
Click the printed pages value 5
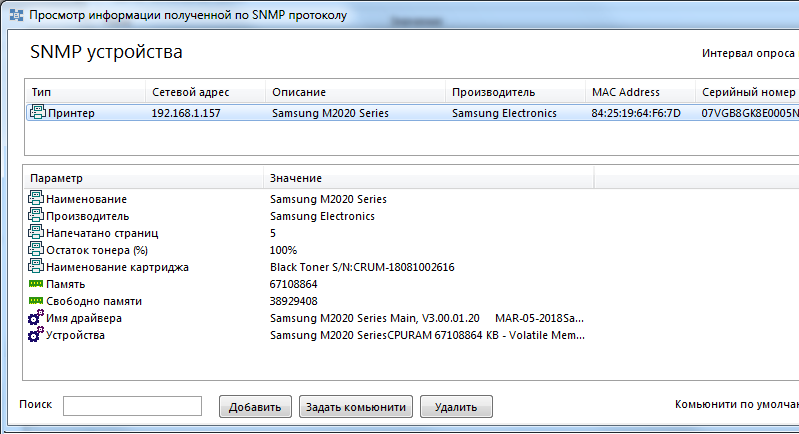pos(273,233)
